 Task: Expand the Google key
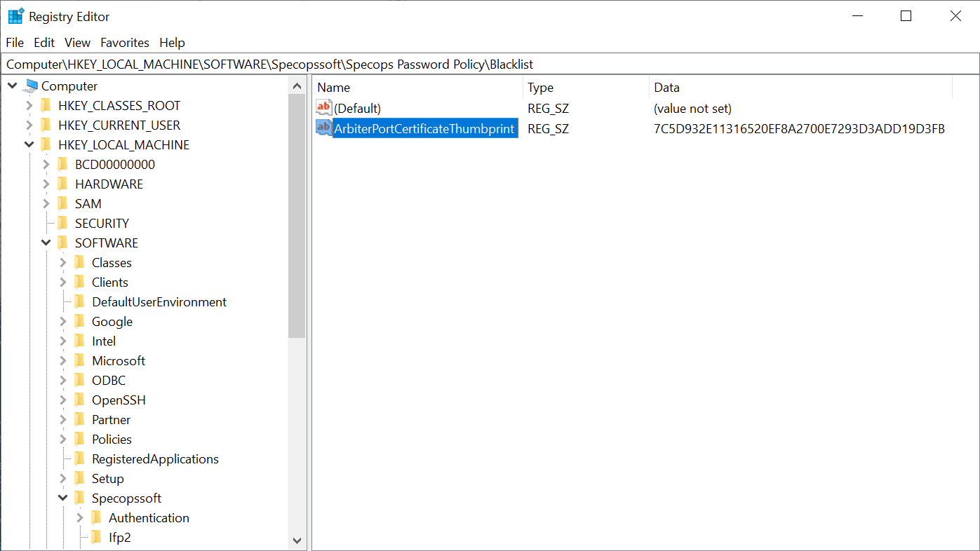pos(62,322)
